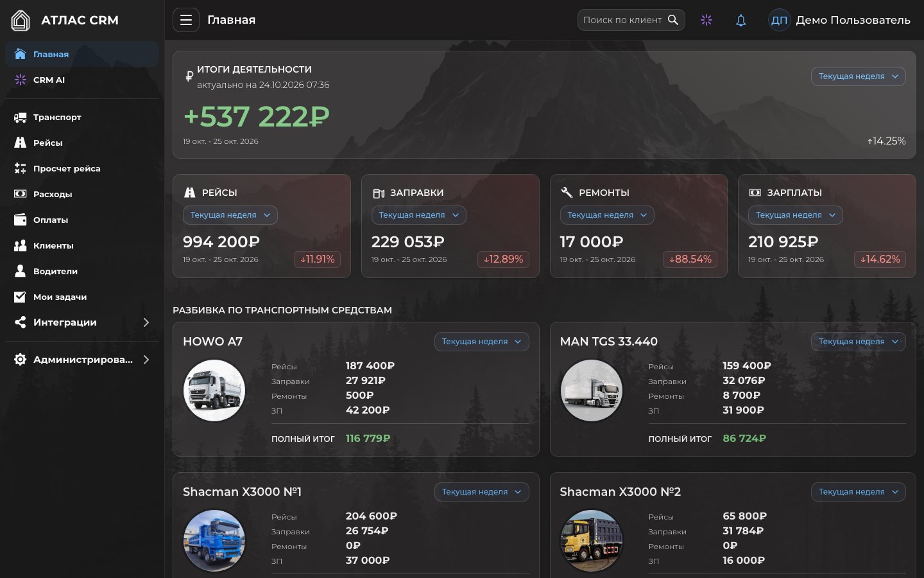The image size is (924, 578).
Task: Toggle the hamburger sidebar menu button
Action: coord(186,20)
